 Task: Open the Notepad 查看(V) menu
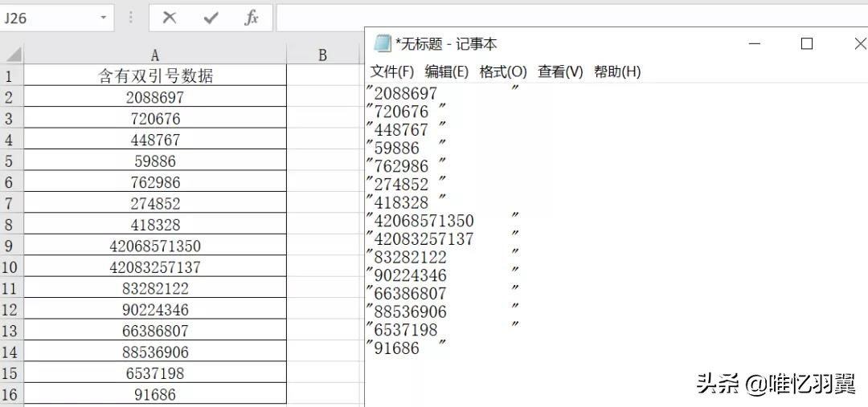[x=560, y=72]
